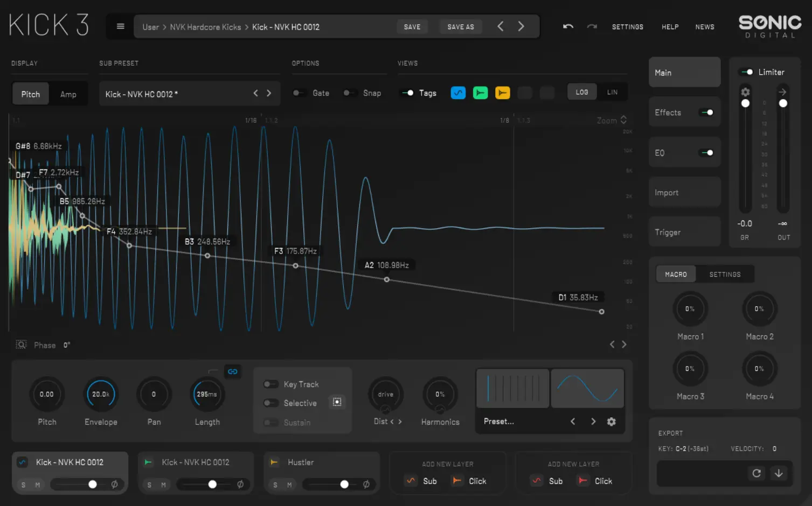812x506 pixels.
Task: Switch to macro SETTINGS tab
Action: pyautogui.click(x=725, y=274)
